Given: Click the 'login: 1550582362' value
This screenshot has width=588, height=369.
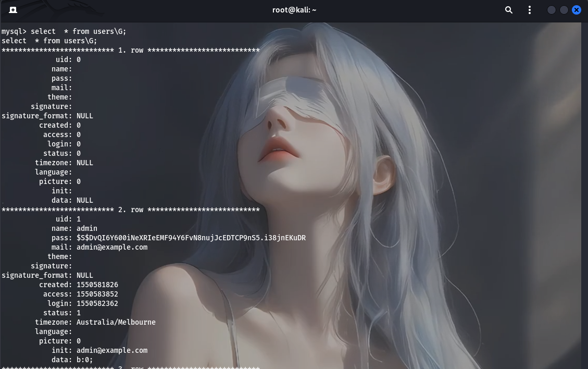Looking at the screenshot, I should point(97,304).
